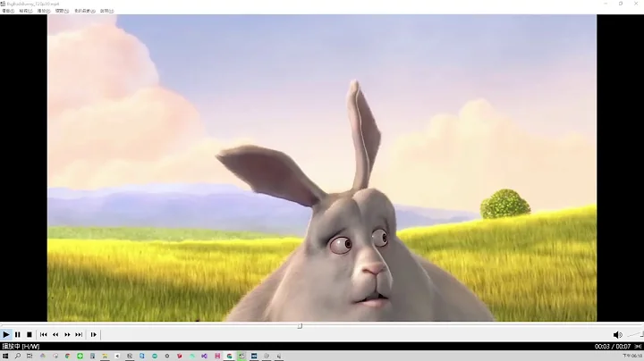Click the taskbar clock

point(632,356)
